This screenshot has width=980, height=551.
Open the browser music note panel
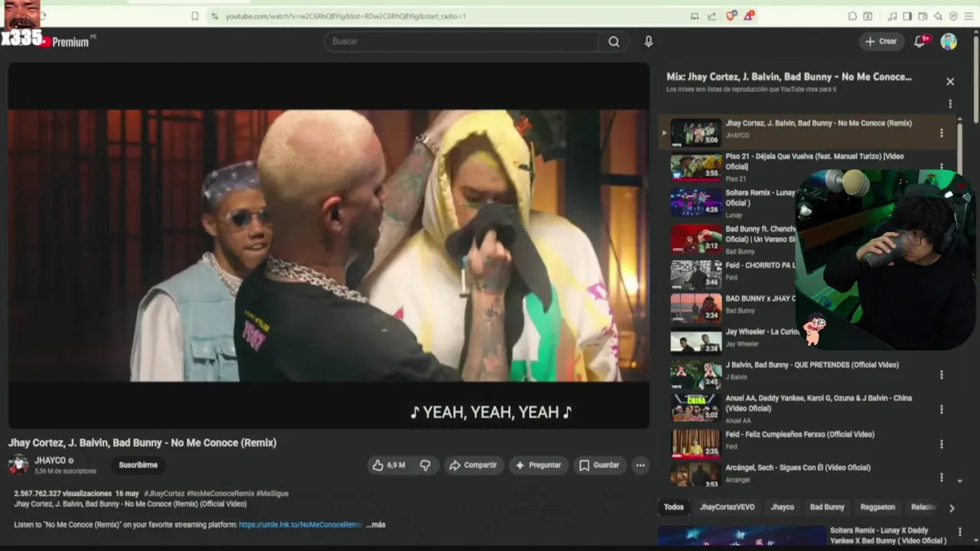point(892,16)
